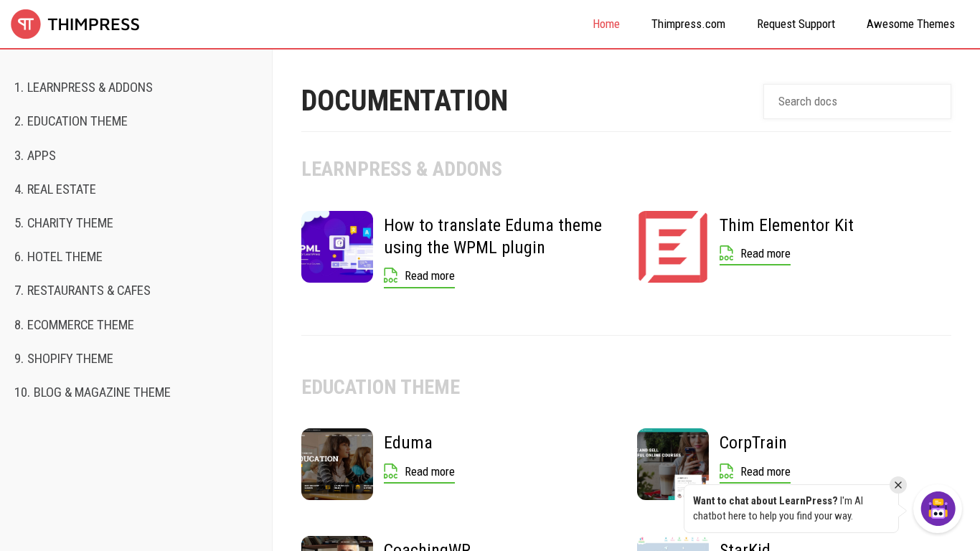This screenshot has height=551, width=980.
Task: Open the WPML plugin translation article title
Action: pyautogui.click(x=492, y=236)
